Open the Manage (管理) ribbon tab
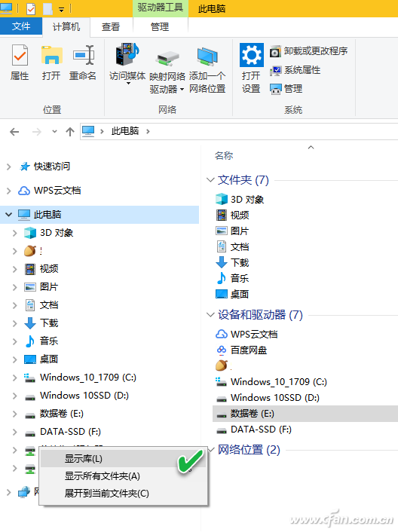The height and width of the screenshot is (532, 398). click(x=160, y=26)
